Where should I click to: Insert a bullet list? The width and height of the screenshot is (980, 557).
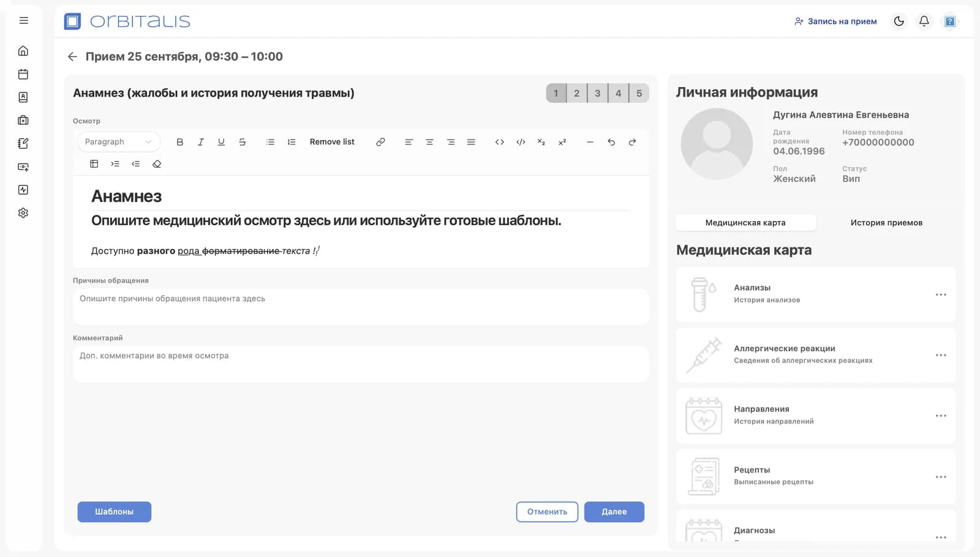pos(270,142)
